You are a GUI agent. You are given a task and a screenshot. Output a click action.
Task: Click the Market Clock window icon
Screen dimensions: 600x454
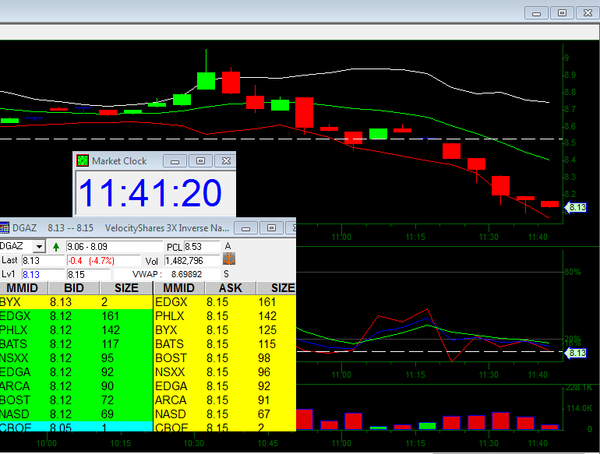click(83, 160)
